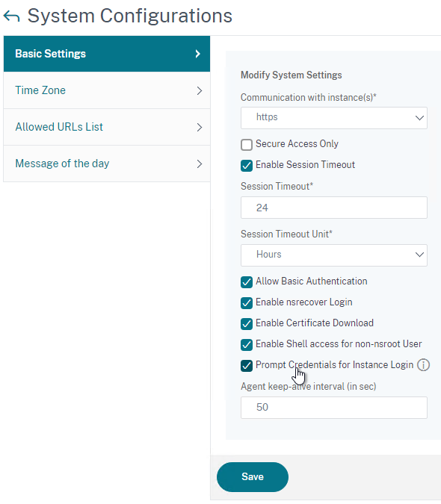441x504 pixels.
Task: Click the Message of the day arrow icon
Action: 200,164
